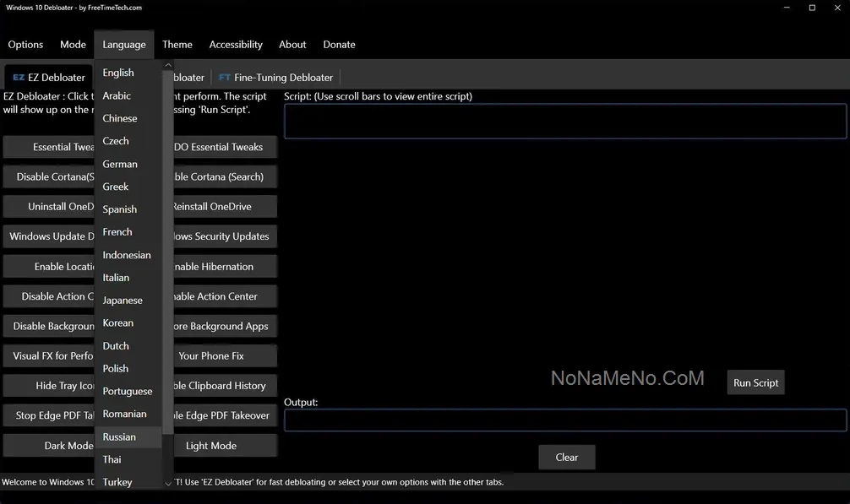Click inside the Output text field
This screenshot has width=850, height=504.
pyautogui.click(x=564, y=420)
